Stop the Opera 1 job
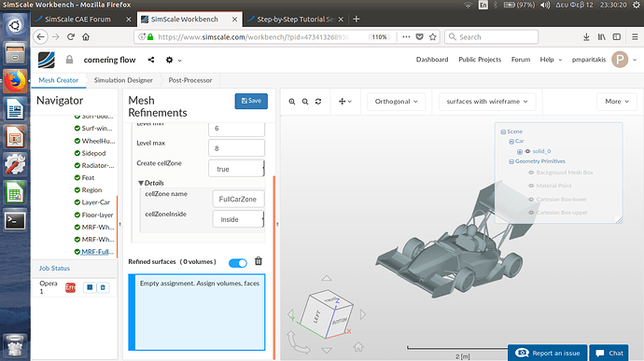The width and height of the screenshot is (644, 361). coord(90,287)
